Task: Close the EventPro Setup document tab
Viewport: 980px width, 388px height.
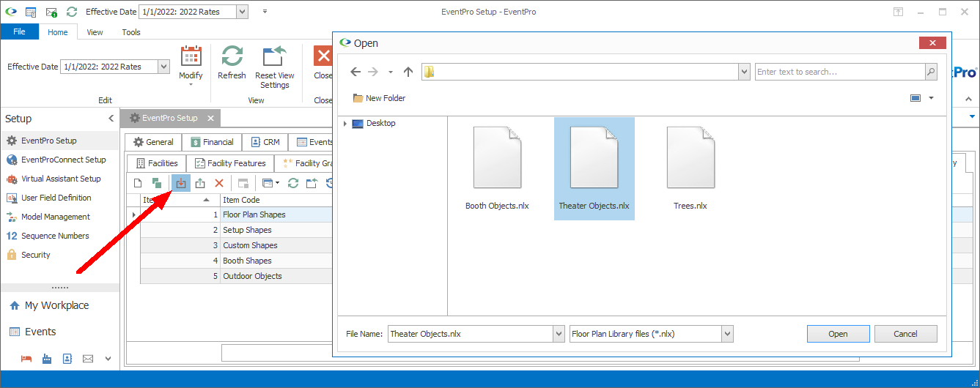Action: tap(210, 118)
